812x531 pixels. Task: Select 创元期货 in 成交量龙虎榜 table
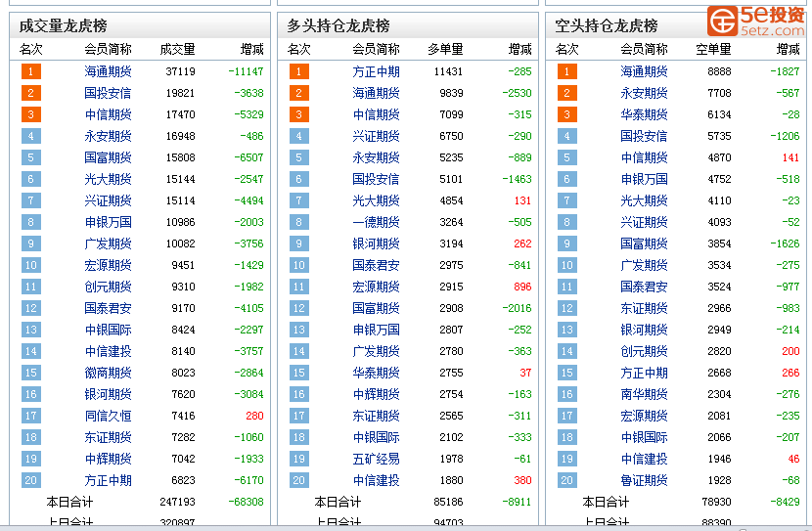pos(108,287)
